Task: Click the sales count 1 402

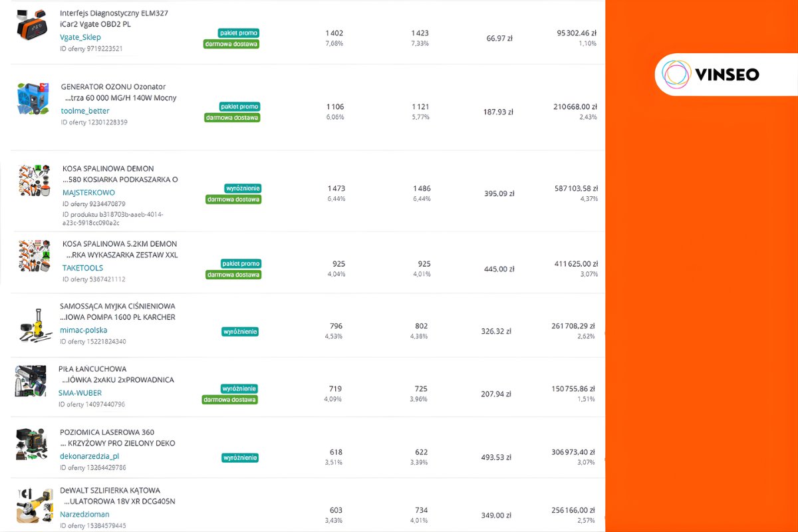Action: point(334,33)
